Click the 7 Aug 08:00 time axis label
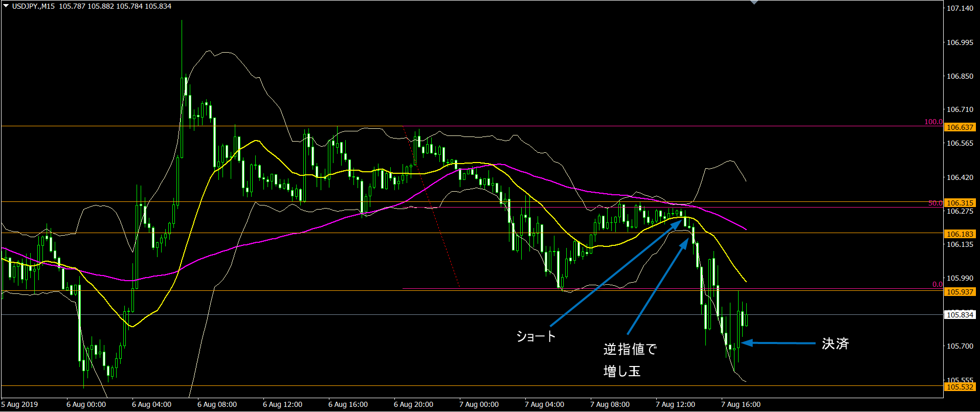 click(610, 404)
